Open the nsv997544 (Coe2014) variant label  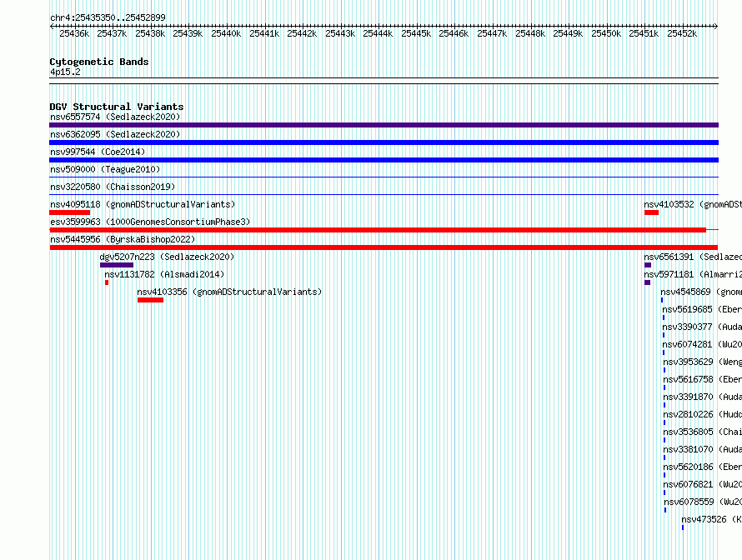pos(98,152)
